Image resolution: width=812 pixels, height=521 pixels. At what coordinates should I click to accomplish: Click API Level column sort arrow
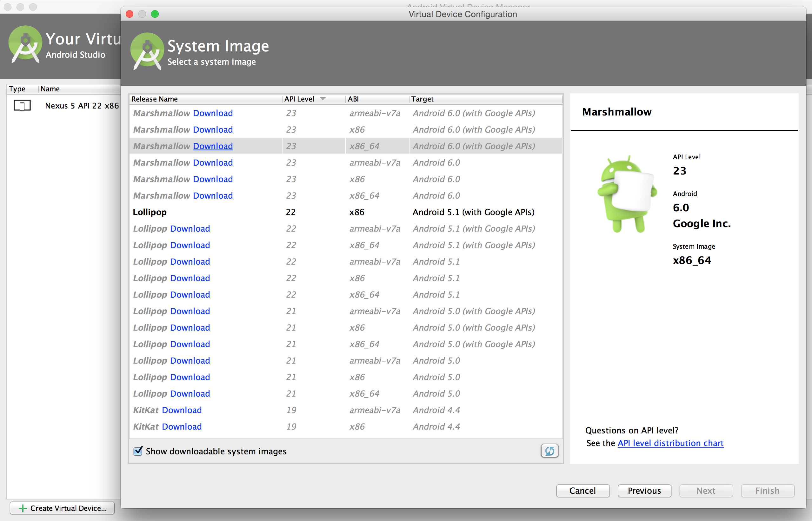323,99
